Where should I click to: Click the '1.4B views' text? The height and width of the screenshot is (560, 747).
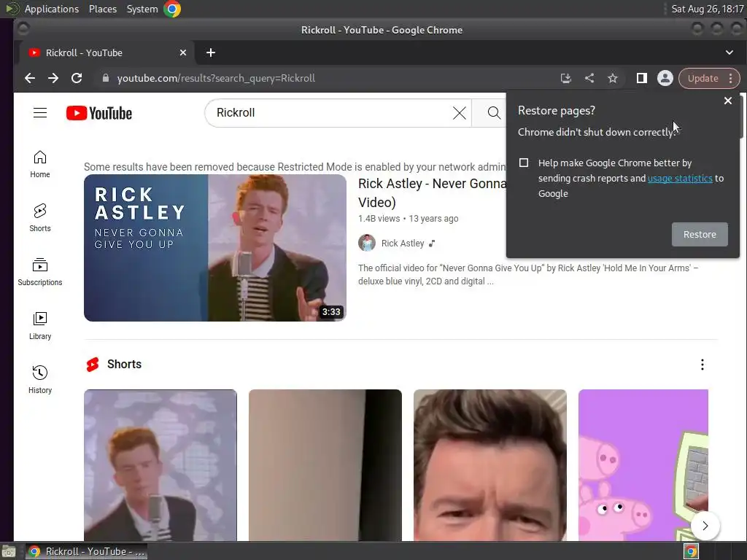tap(379, 219)
